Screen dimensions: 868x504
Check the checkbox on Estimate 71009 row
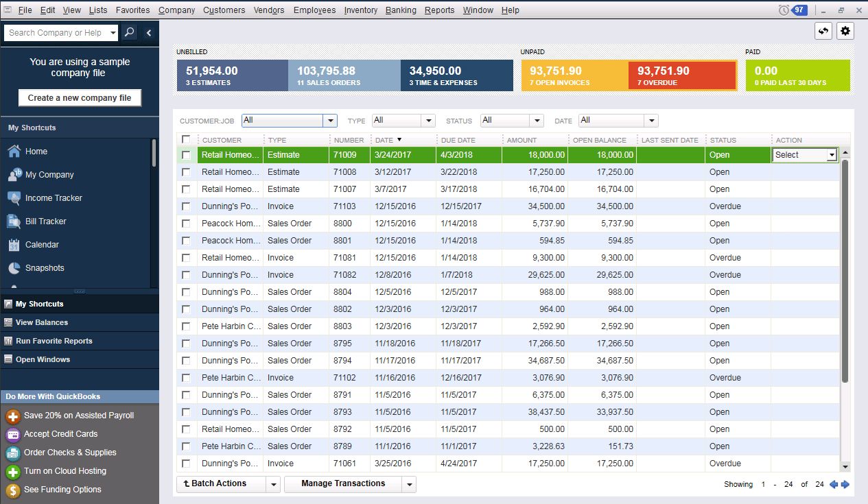click(186, 155)
